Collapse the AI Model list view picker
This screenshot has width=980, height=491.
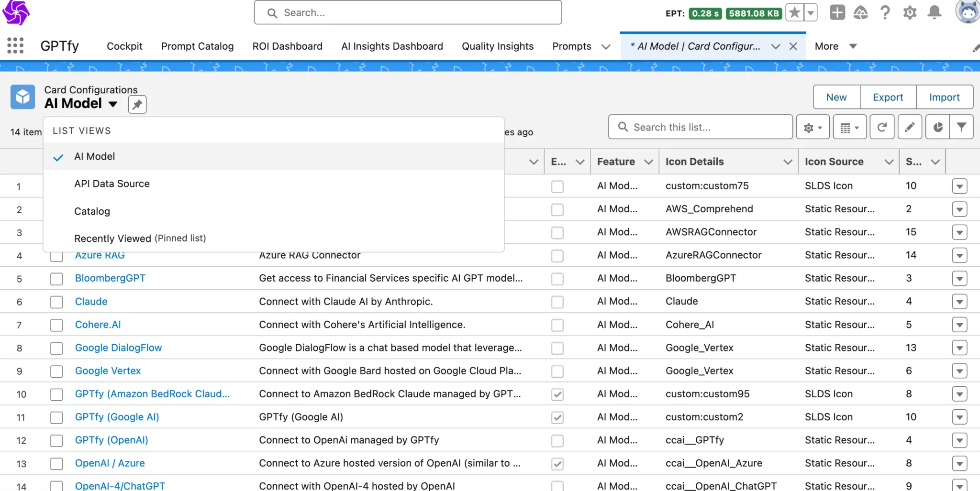[x=113, y=104]
